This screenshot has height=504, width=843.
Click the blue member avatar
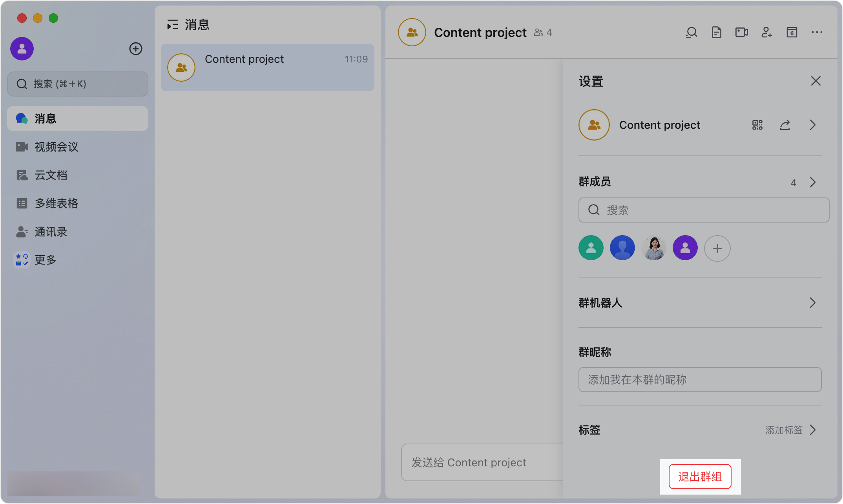622,248
